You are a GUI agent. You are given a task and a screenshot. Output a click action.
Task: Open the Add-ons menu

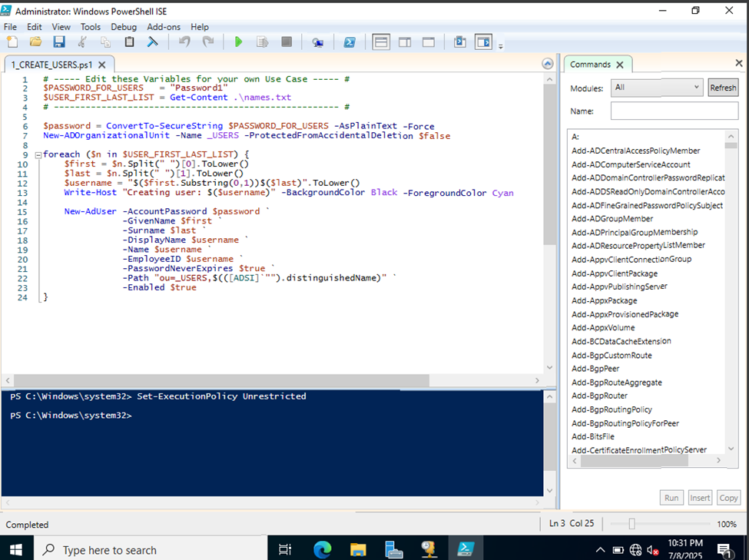coord(164,27)
